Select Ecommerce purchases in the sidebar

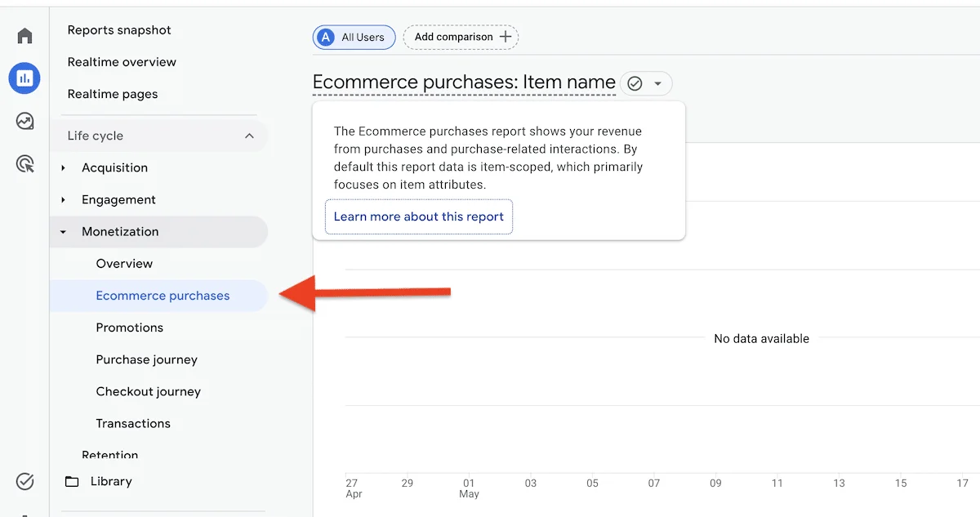coord(159,296)
